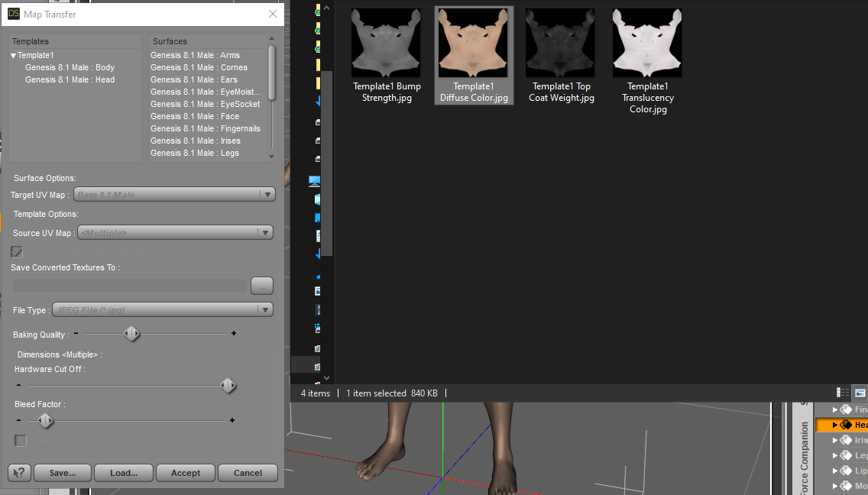Click the surface icon beside 'Hea' row

[846, 425]
